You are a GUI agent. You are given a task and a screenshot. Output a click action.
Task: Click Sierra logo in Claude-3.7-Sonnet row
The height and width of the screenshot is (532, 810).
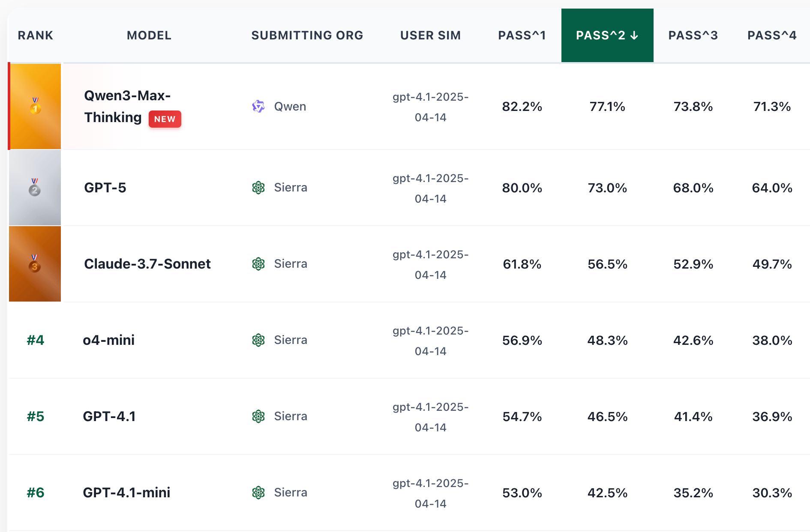coord(258,264)
